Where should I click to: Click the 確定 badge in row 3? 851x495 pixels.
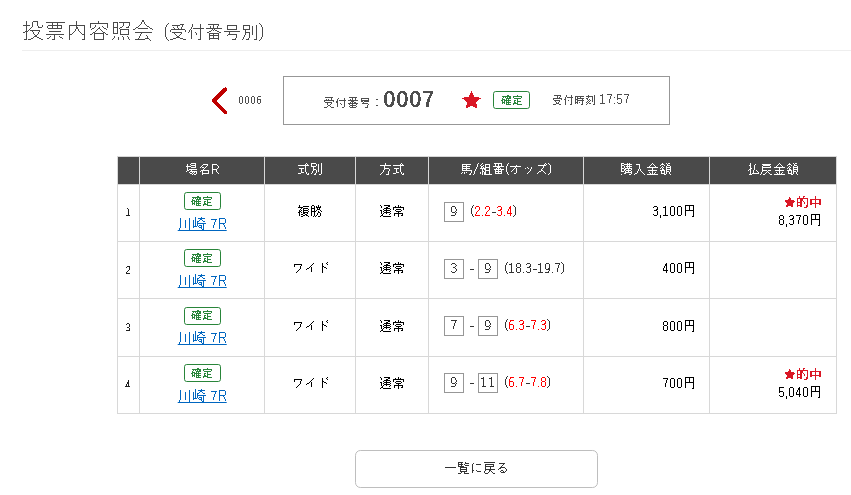click(202, 315)
